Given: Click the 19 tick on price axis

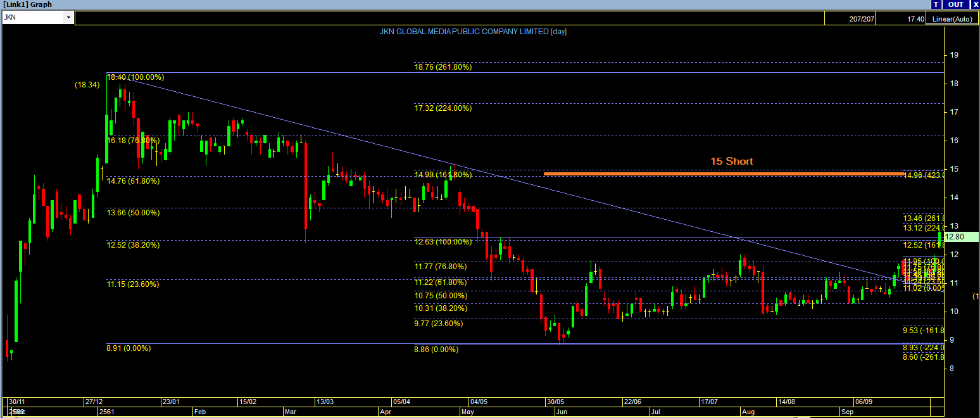Looking at the screenshot, I should pos(953,55).
